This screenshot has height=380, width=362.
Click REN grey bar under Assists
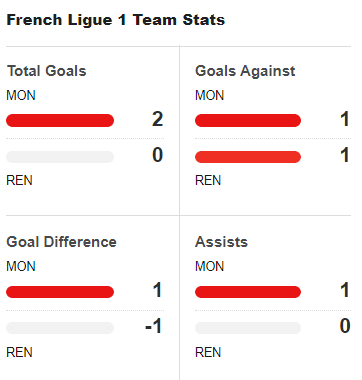tap(248, 328)
